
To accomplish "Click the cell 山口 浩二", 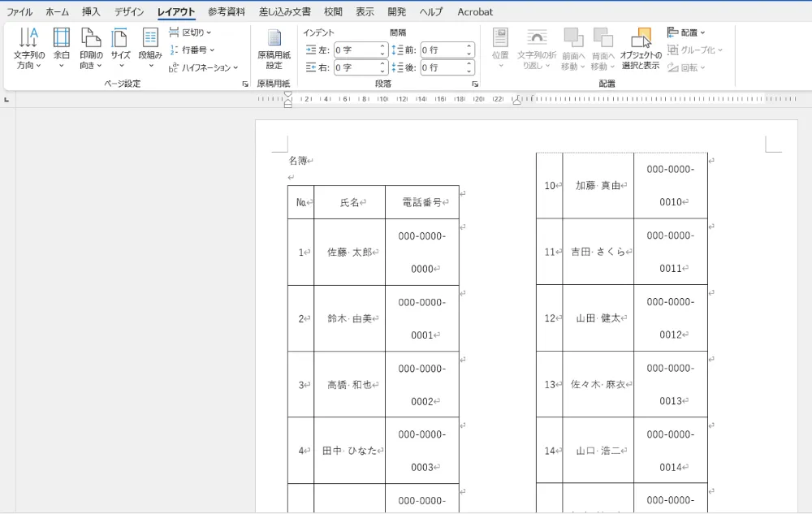I will tap(598, 451).
